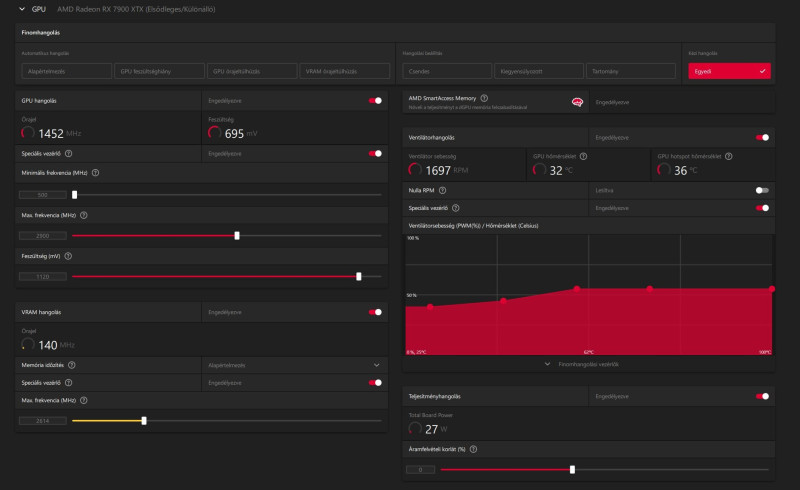This screenshot has height=490, width=800.
Task: Open help for Nulla RPM
Action: pos(442,190)
